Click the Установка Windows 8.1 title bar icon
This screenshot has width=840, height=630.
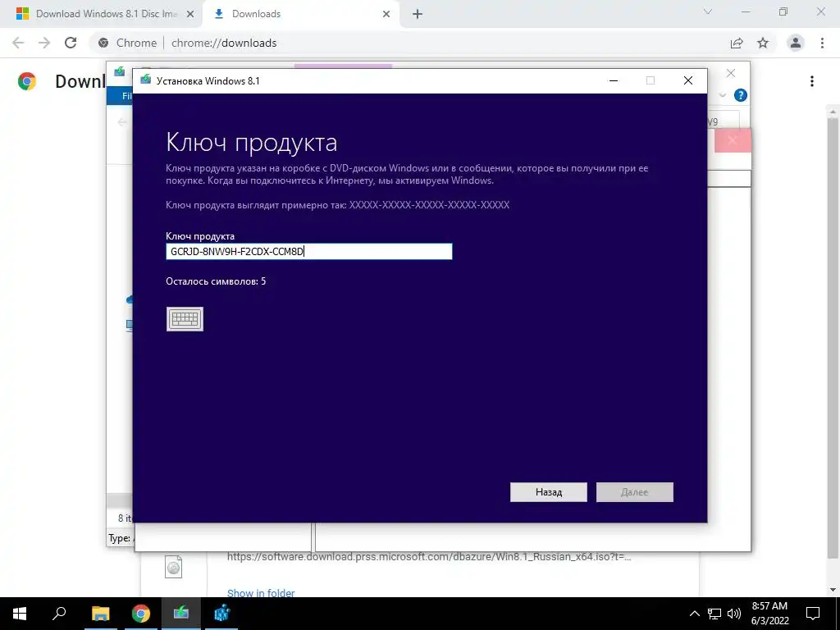(146, 80)
